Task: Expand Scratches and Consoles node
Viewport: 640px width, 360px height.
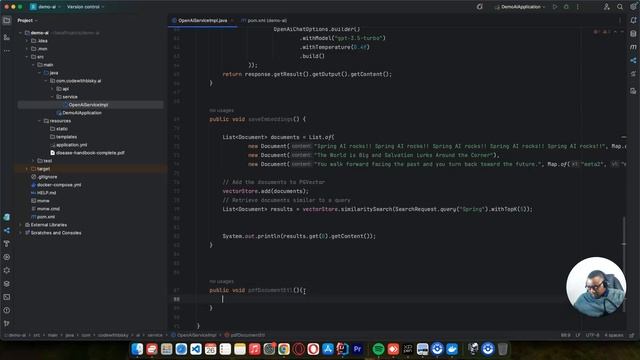Action: pos(20,233)
